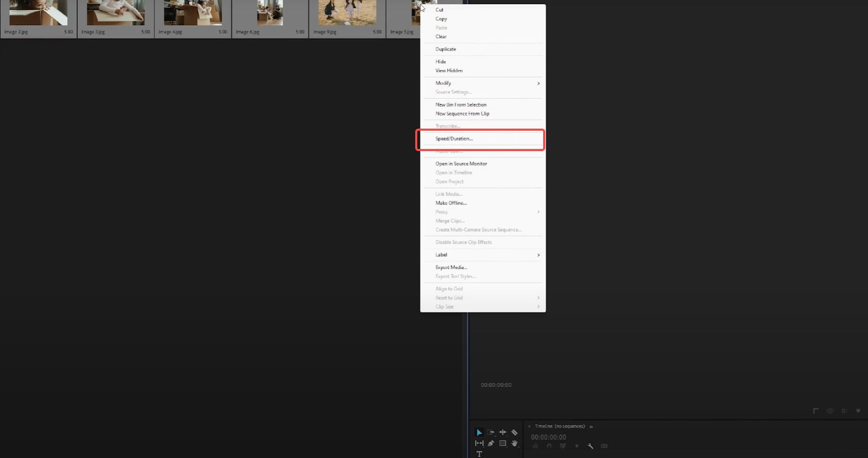Click the timeline timecode 00:00:00:00
Screen dimensions: 868x458
click(x=548, y=437)
